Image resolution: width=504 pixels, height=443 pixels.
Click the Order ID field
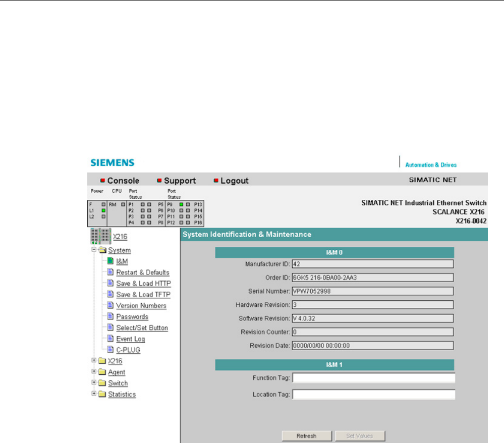tap(373, 278)
